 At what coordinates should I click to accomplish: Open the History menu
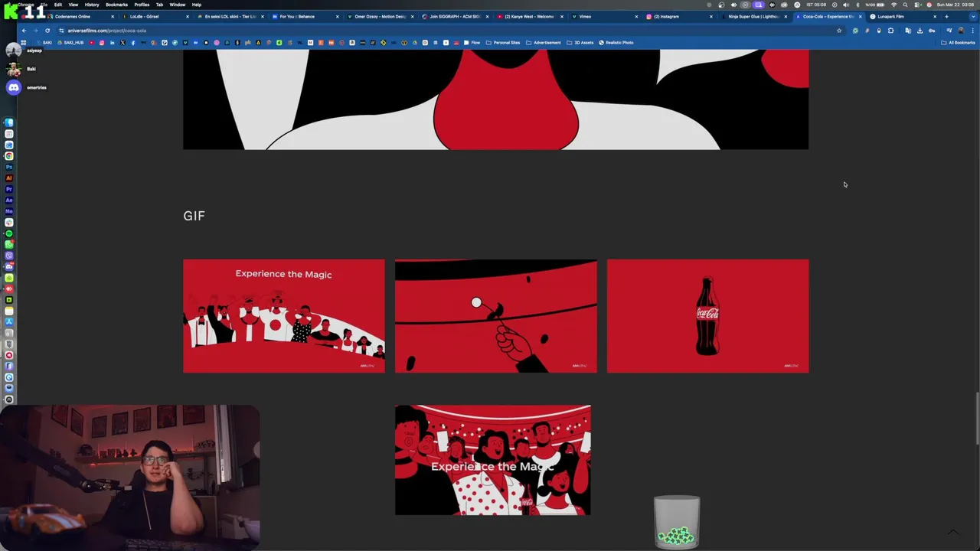(92, 5)
